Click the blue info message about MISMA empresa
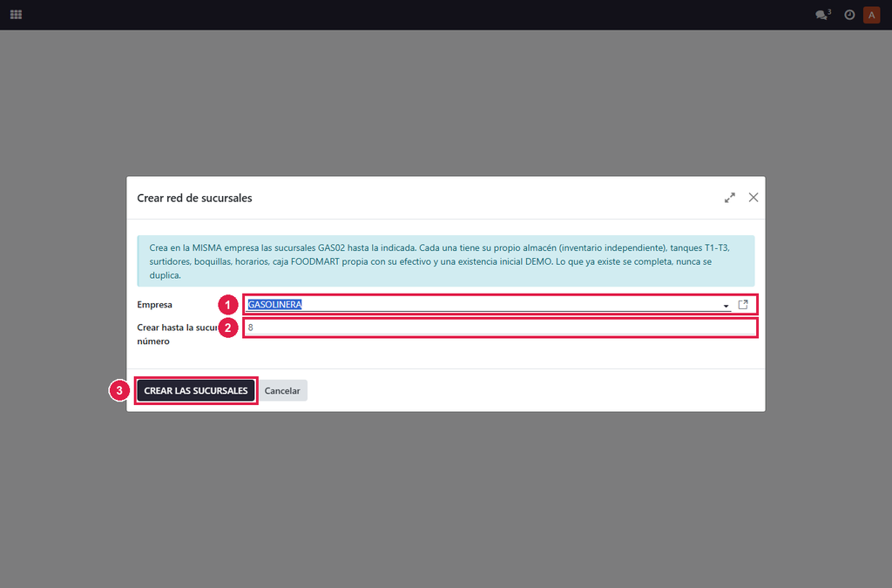This screenshot has width=892, height=588. (x=446, y=261)
